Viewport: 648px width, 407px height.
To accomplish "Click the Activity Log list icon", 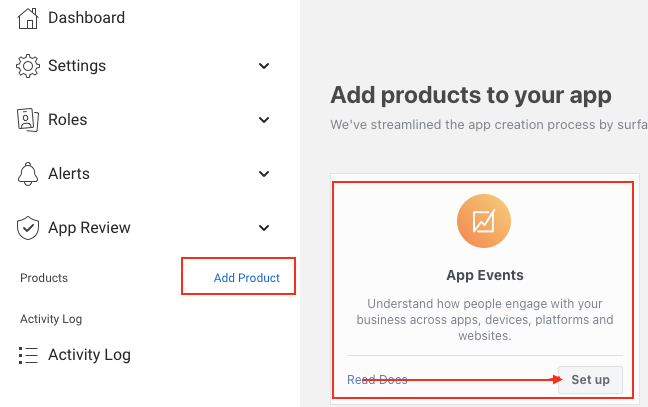I will pos(28,355).
